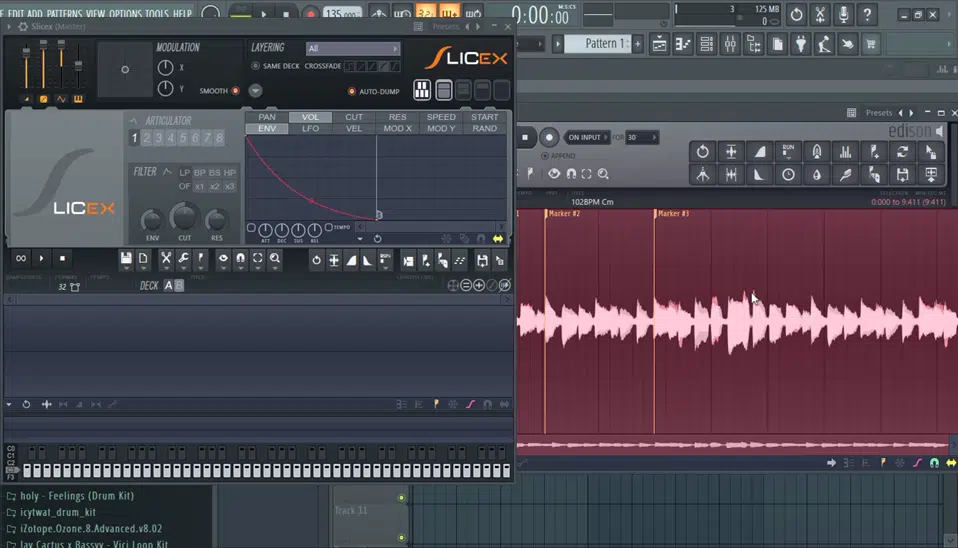Viewport: 958px width, 548px height.
Task: Expand the modulation dropdown arrow beside Smooth
Action: (x=255, y=91)
